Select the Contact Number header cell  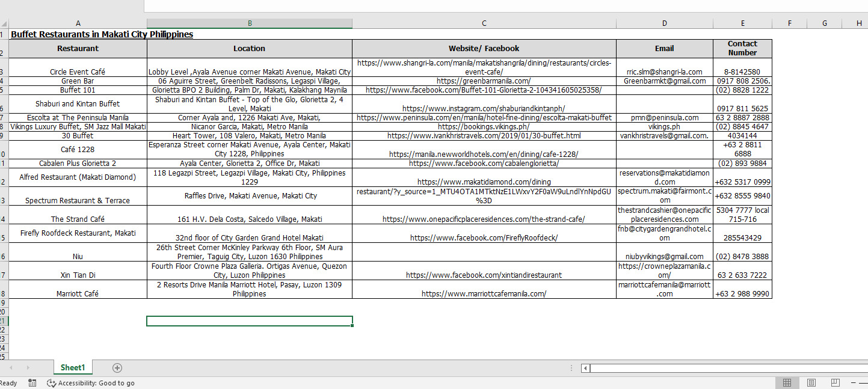point(742,49)
